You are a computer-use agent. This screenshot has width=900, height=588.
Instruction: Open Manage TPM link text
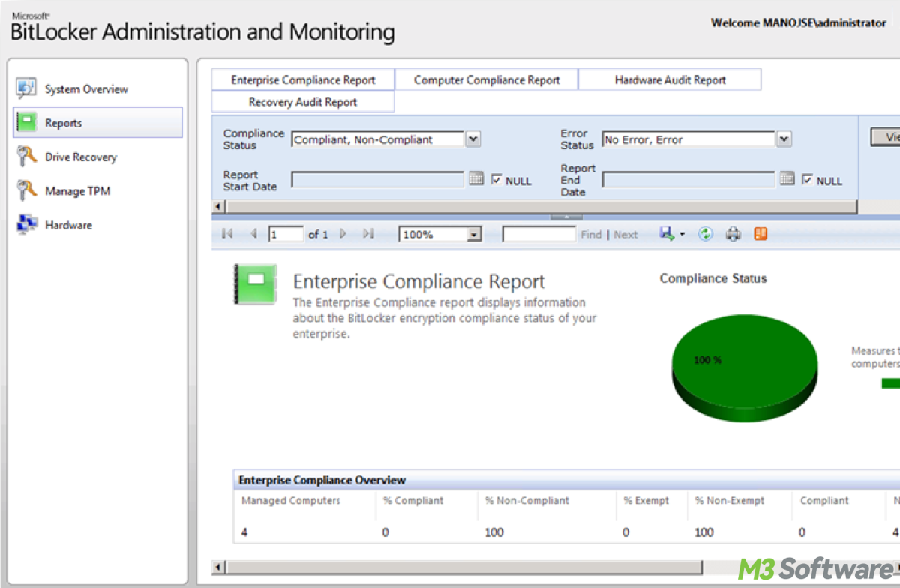pyautogui.click(x=77, y=191)
